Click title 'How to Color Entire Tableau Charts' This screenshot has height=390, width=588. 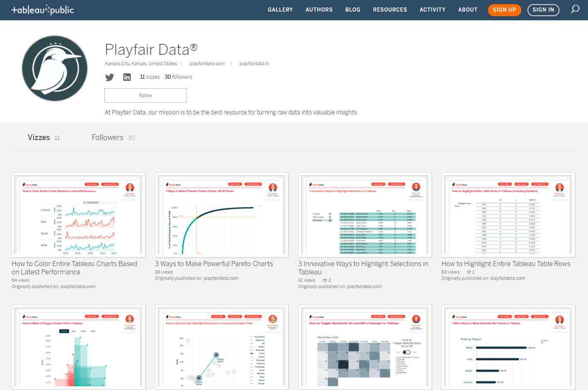pos(75,268)
